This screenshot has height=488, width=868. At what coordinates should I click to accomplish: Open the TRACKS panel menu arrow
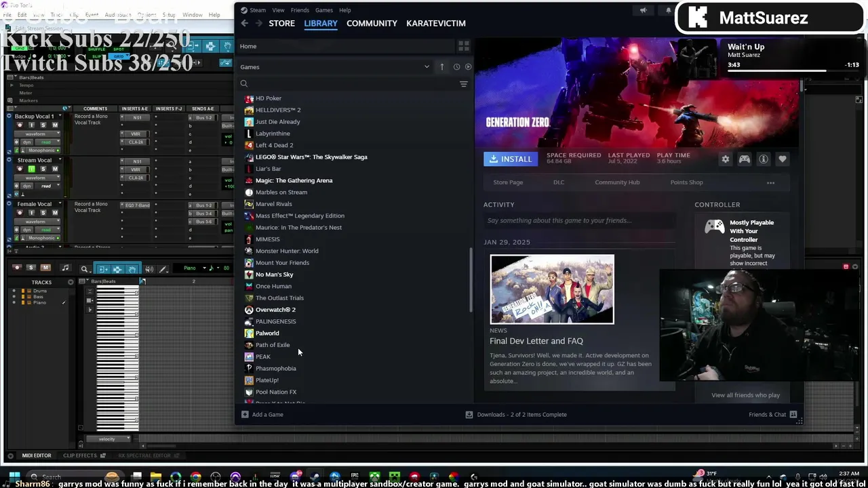pos(71,282)
